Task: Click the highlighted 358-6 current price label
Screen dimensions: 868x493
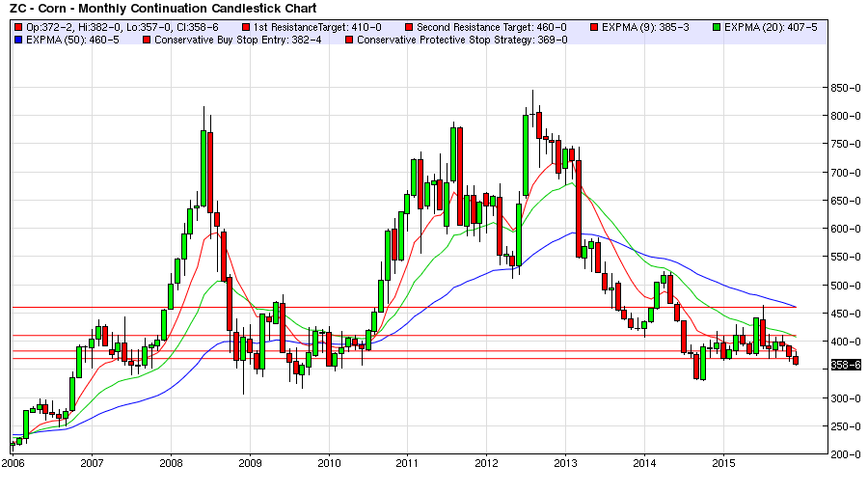Action: click(845, 365)
